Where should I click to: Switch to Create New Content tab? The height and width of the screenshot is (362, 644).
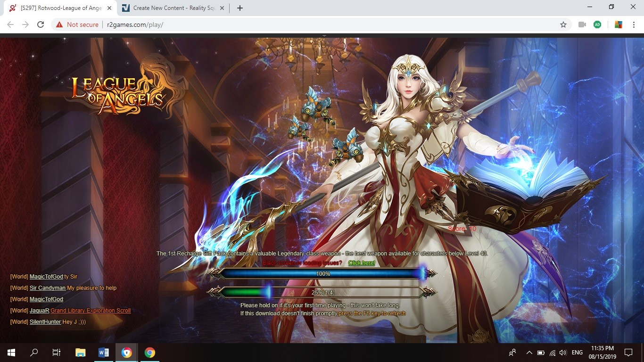tap(173, 8)
